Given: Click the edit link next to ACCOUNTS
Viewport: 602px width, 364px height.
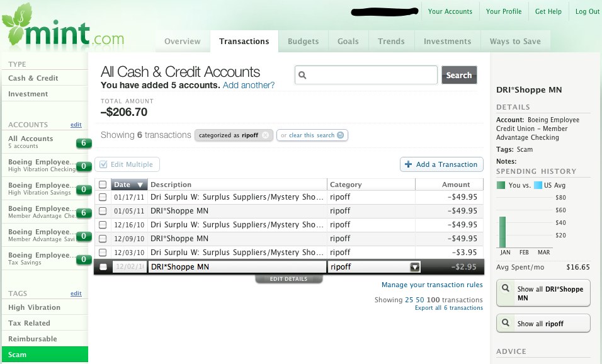Looking at the screenshot, I should 76,125.
